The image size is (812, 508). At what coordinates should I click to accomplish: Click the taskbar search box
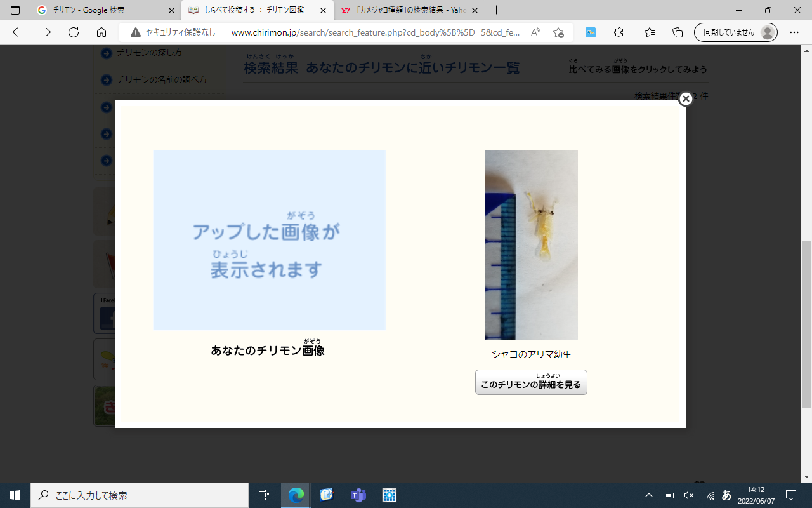tap(140, 495)
